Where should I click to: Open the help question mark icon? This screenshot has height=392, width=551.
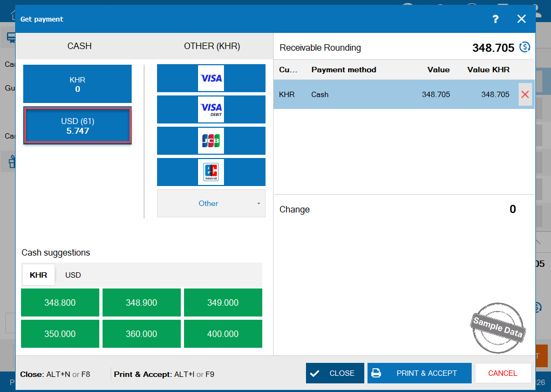(x=495, y=19)
